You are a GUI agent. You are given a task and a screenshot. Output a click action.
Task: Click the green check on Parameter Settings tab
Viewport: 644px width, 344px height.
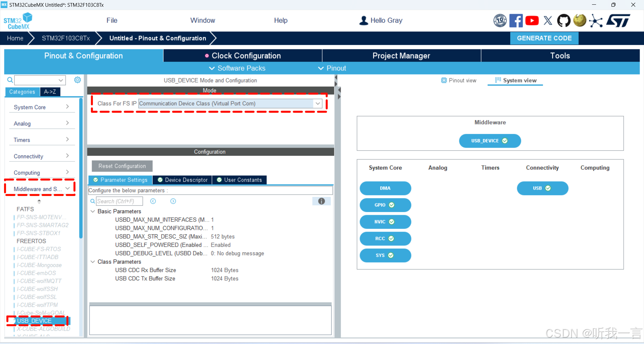(96, 180)
